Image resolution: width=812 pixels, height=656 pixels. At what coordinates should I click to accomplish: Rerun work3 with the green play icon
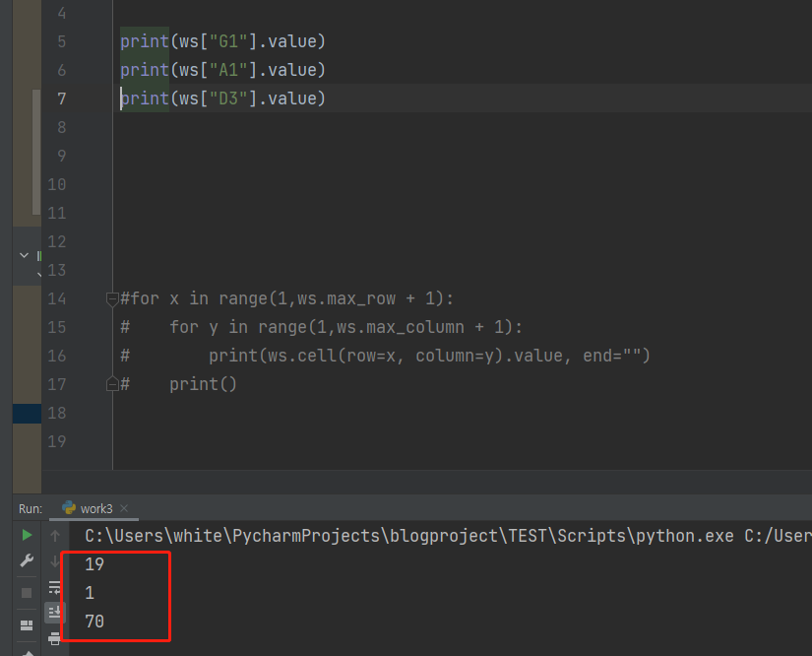click(27, 535)
